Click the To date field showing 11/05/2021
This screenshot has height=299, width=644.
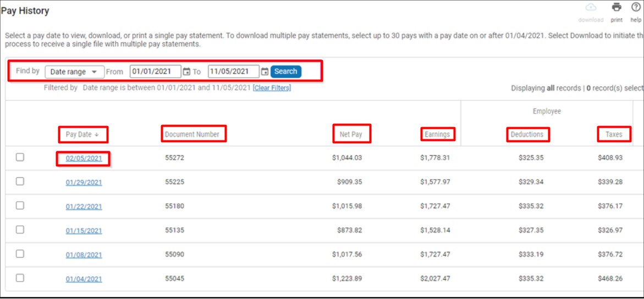pyautogui.click(x=233, y=72)
